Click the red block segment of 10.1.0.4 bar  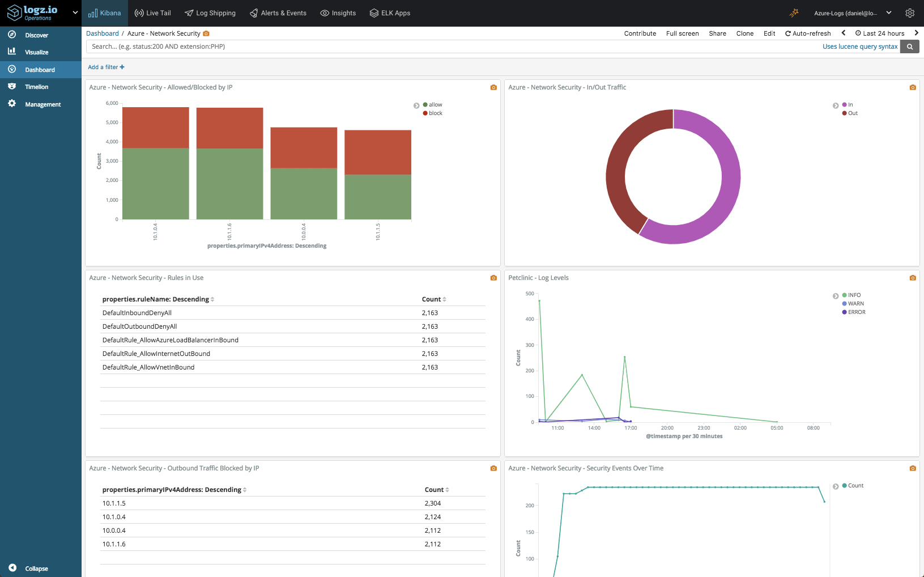coord(156,128)
